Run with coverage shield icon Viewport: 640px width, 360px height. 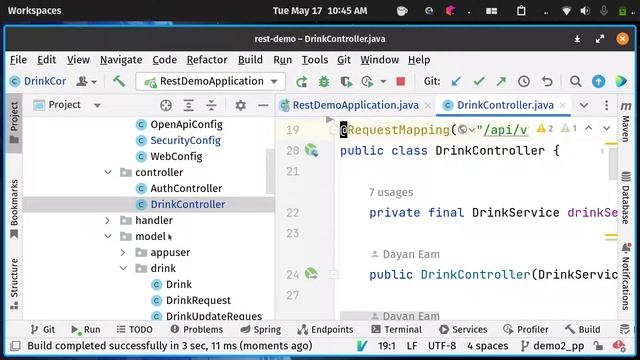(346, 82)
